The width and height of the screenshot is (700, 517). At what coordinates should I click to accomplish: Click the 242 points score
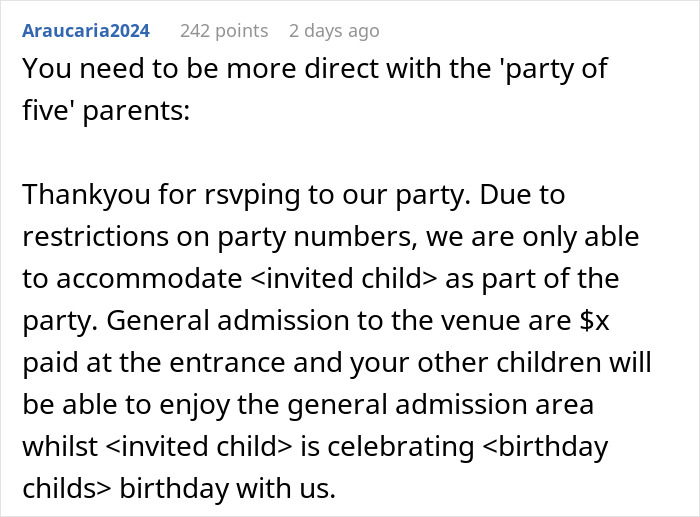coord(224,31)
